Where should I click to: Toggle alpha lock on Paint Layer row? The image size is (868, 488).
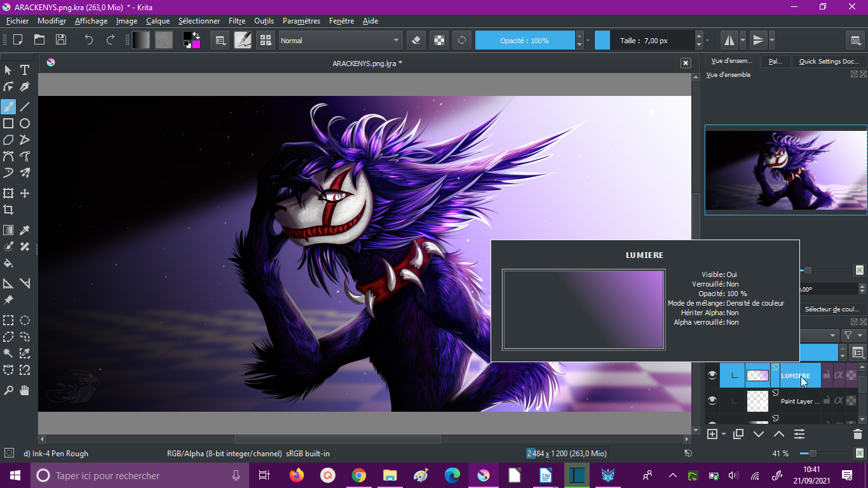click(x=851, y=400)
